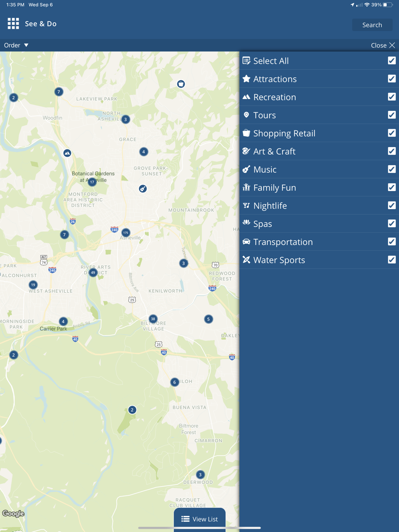Open the cluster marker showing 38
Viewport: 399px width, 532px height.
pyautogui.click(x=153, y=319)
